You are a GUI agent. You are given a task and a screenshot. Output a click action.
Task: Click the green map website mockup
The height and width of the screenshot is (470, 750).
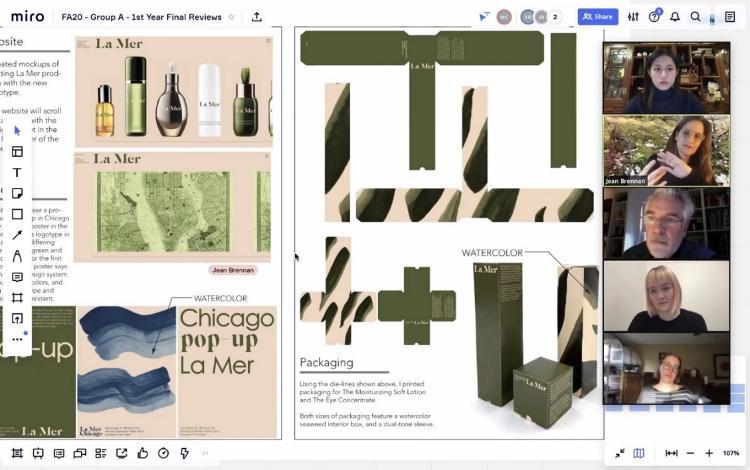click(x=173, y=208)
